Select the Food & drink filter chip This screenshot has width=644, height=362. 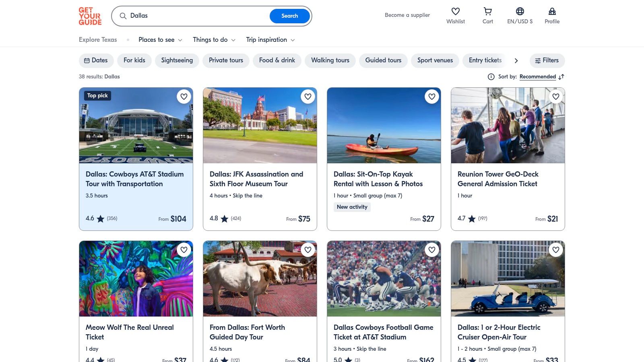277,60
